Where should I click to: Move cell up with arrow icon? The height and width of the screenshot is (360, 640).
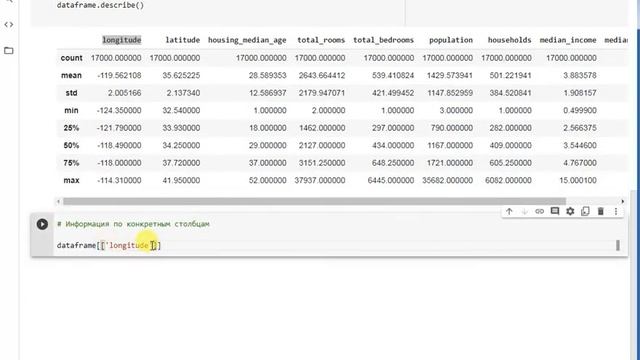tap(509, 211)
